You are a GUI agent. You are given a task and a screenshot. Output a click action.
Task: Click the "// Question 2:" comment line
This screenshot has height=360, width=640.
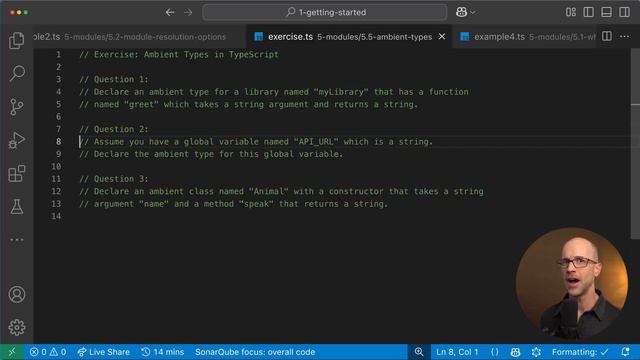114,129
